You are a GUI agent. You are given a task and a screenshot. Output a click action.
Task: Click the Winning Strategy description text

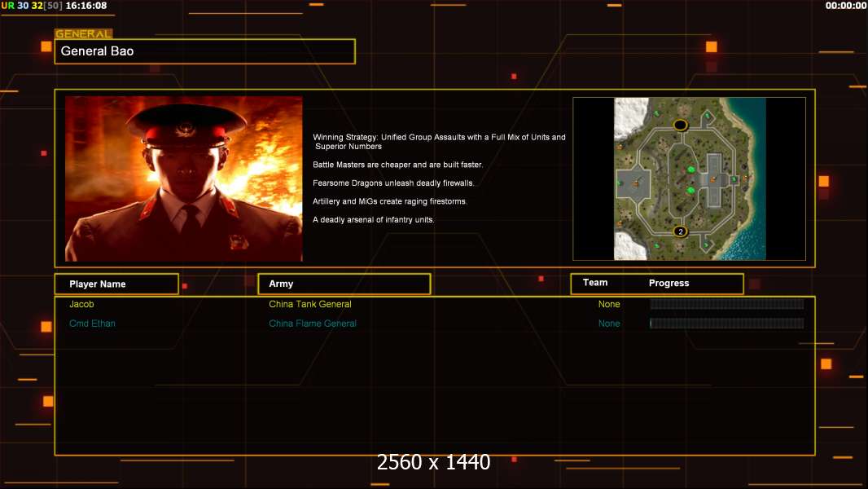pyautogui.click(x=439, y=142)
